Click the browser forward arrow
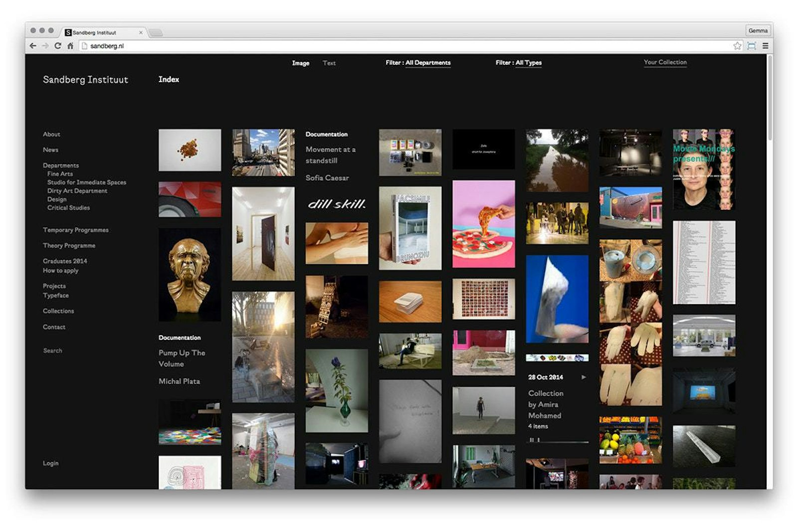This screenshot has height=532, width=798. click(x=45, y=46)
